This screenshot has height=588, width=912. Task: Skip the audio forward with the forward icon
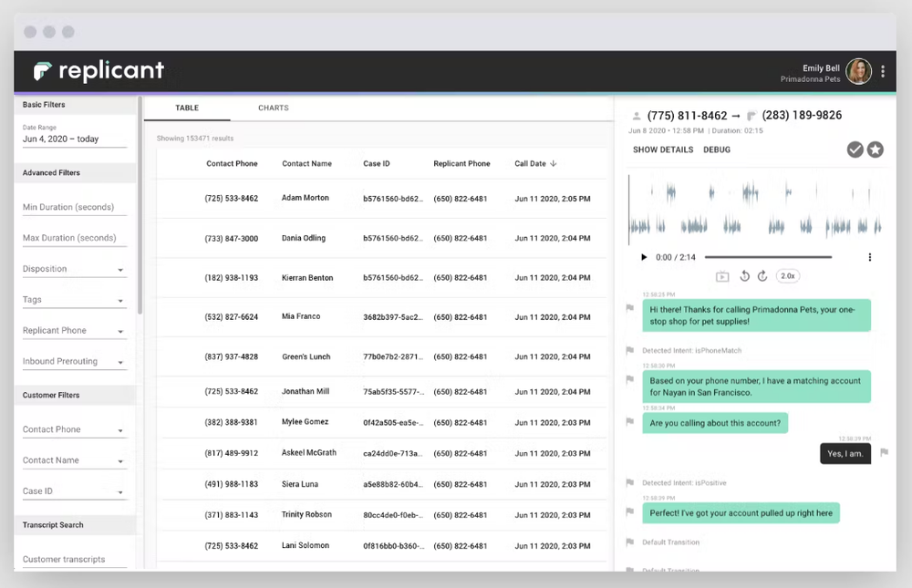pos(762,275)
